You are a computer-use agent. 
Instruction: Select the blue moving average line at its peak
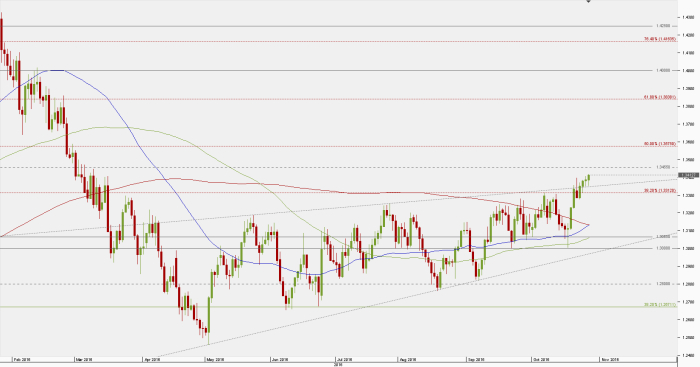[57, 70]
